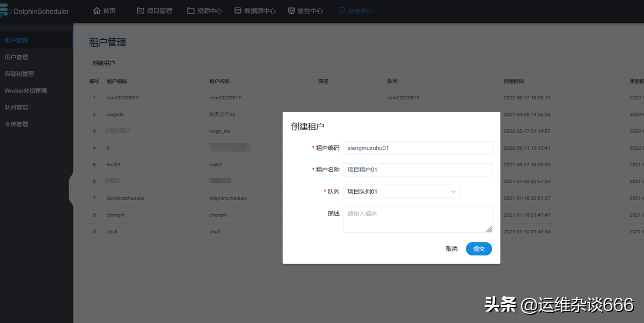The image size is (644, 323).
Task: Click the monitor center icon
Action: coord(291,11)
